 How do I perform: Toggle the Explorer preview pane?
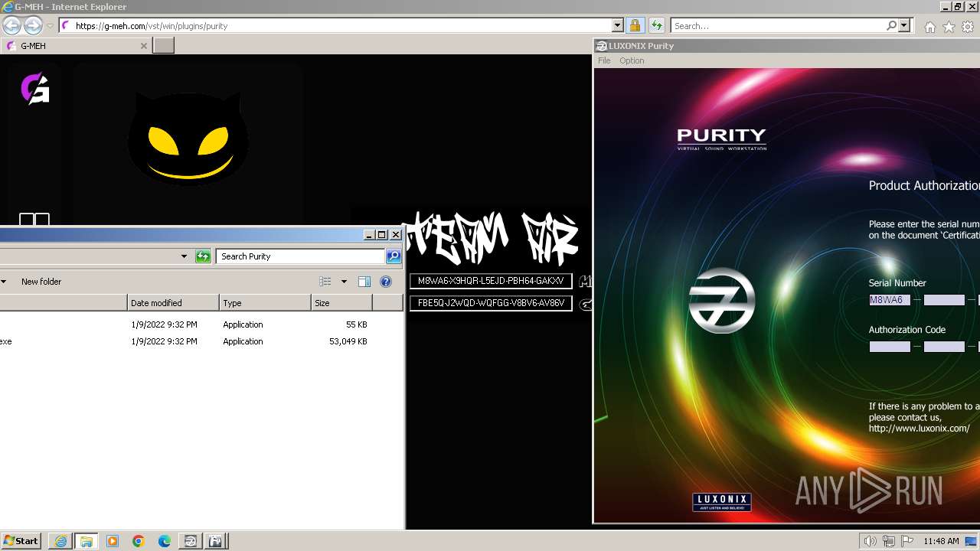[364, 282]
